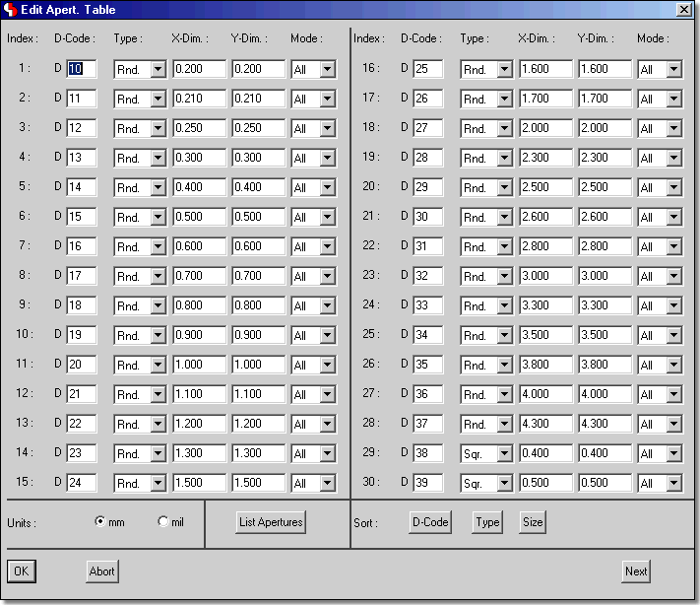Click the X-Dim field for index 11
The width and height of the screenshot is (700, 605).
[199, 366]
